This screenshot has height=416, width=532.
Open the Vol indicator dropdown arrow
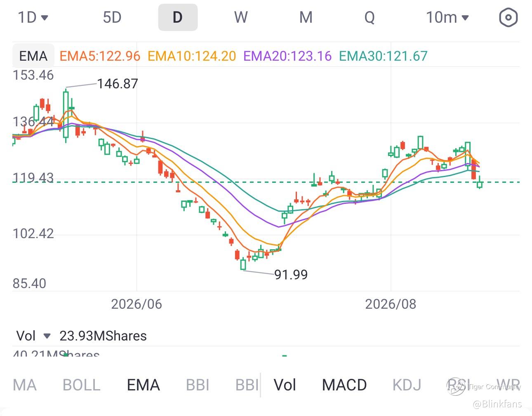pos(47,336)
